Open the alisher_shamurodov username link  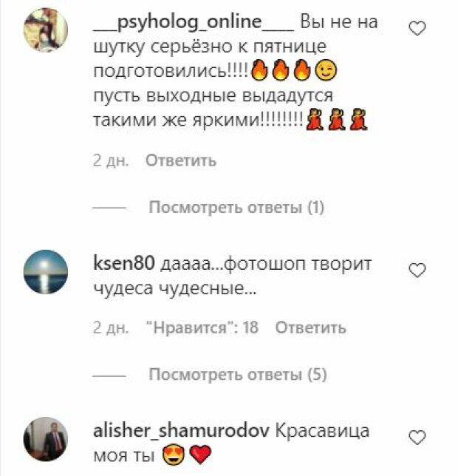[181, 431]
